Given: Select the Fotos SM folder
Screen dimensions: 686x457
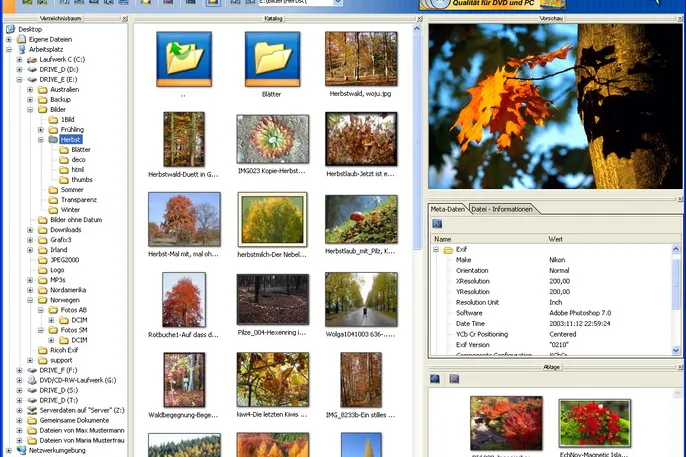Looking at the screenshot, I should [x=74, y=330].
